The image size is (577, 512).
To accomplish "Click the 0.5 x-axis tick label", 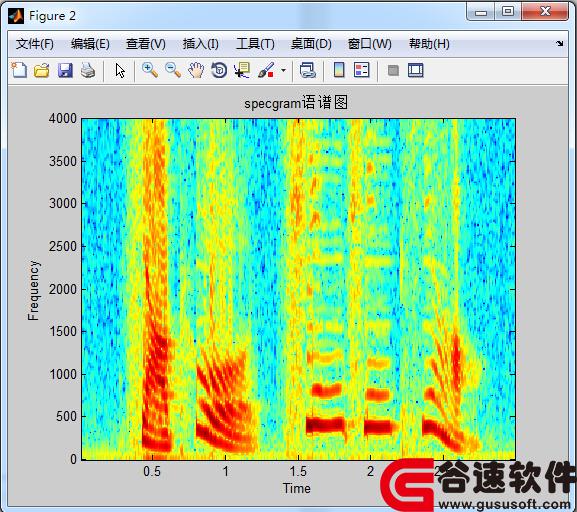I will click(x=152, y=472).
